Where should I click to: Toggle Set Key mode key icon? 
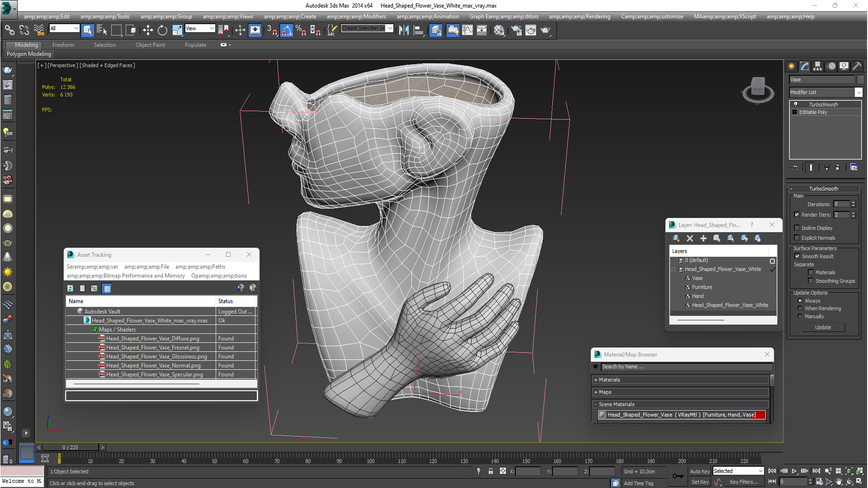(678, 476)
